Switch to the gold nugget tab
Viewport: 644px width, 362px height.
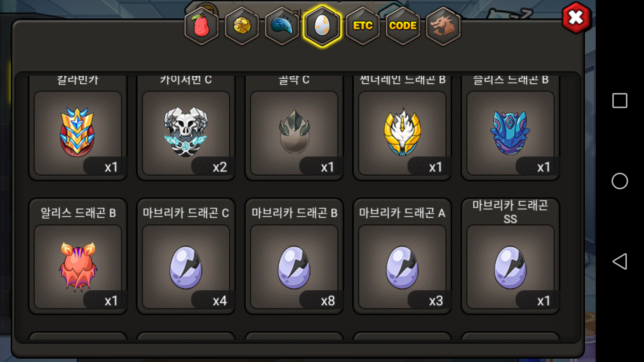pyautogui.click(x=241, y=26)
